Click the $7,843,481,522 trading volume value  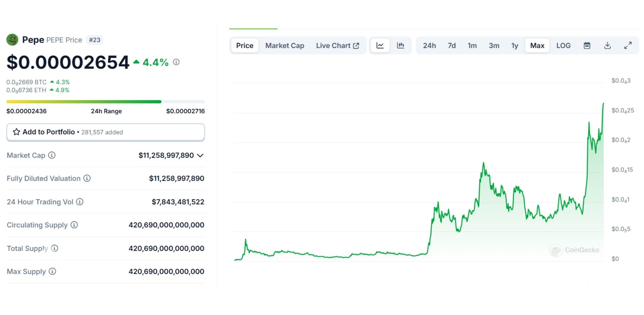click(178, 202)
